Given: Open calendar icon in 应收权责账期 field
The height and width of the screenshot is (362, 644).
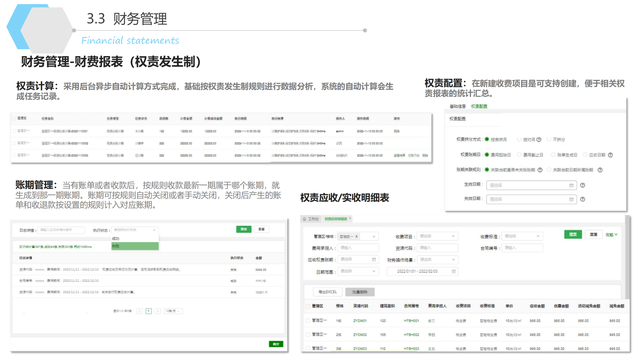Looking at the screenshot, I should [x=374, y=259].
